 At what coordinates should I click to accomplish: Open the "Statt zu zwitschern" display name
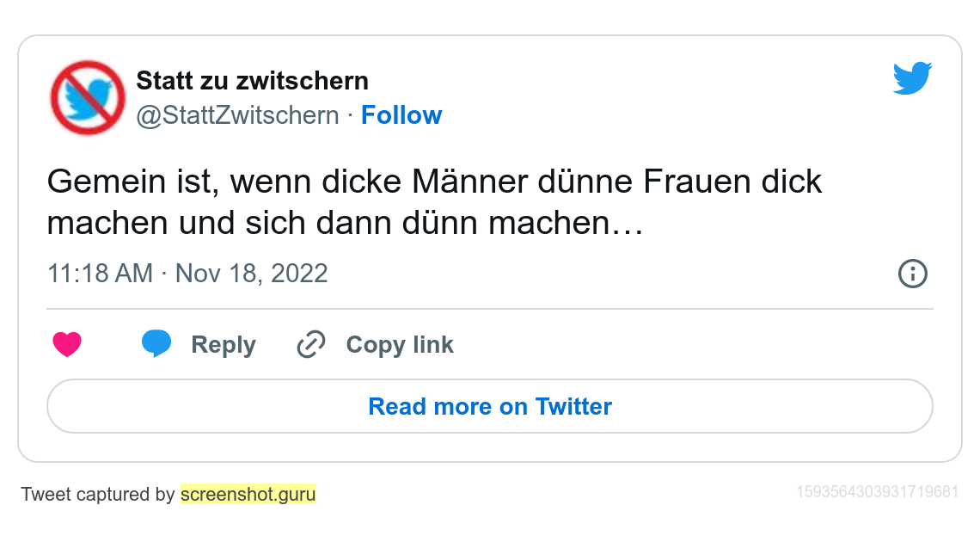[252, 81]
